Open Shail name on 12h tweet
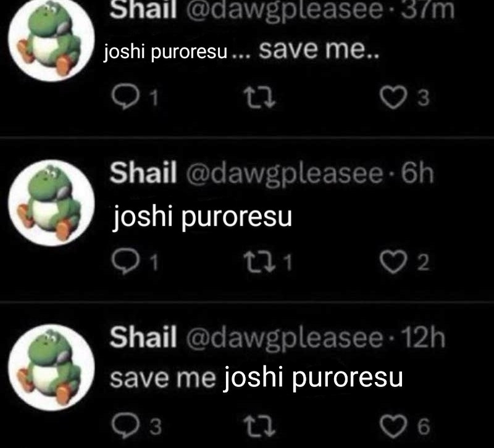 (143, 336)
